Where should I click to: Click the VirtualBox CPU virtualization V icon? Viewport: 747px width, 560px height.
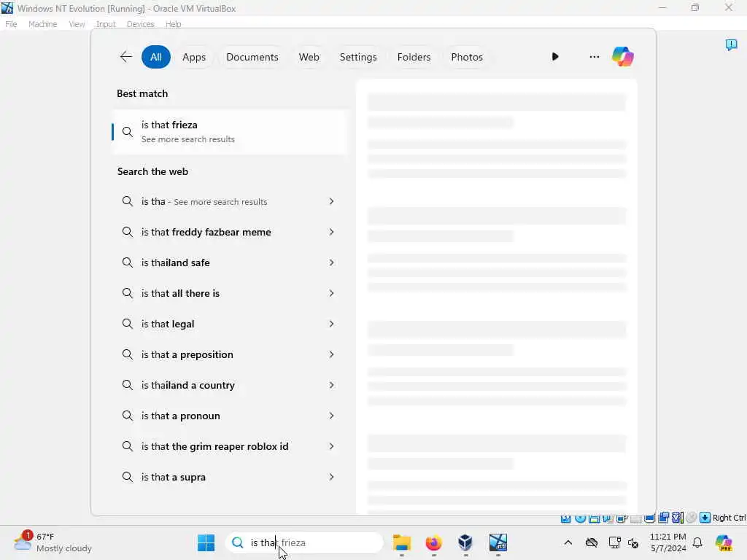click(676, 518)
